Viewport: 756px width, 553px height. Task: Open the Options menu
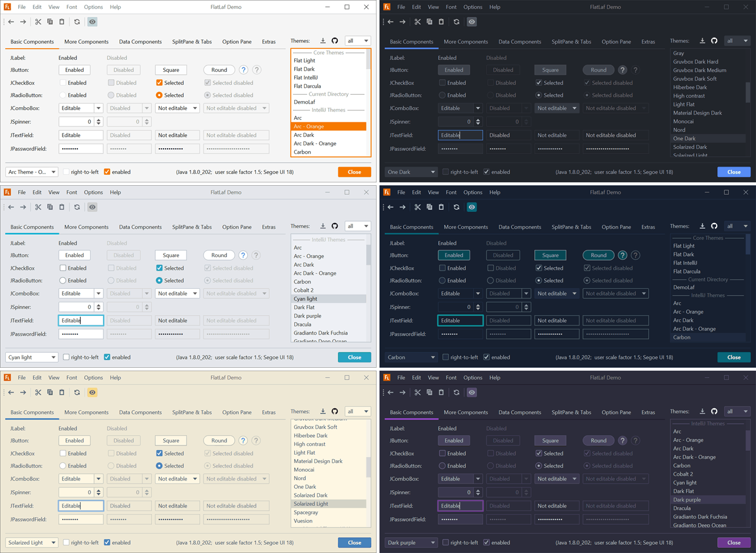click(92, 6)
